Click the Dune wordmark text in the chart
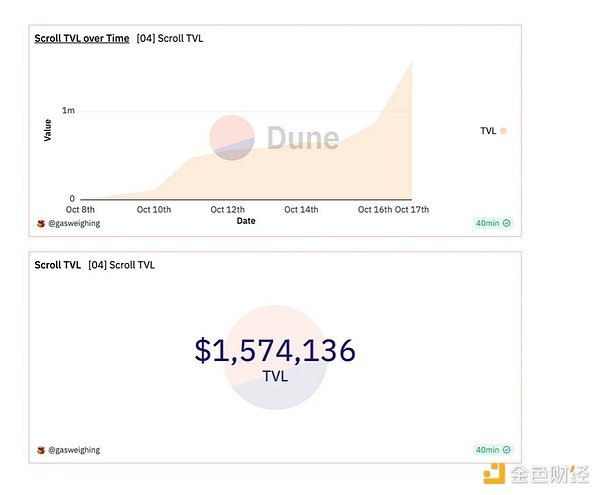Screen dimensions: 600x495 click(301, 137)
